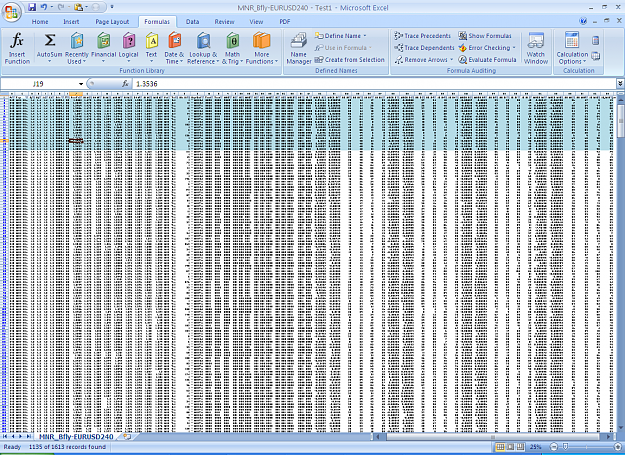This screenshot has height=455, width=625.
Task: Select the MNR_Bfly-EURUSD240 sheet tab
Action: point(76,437)
